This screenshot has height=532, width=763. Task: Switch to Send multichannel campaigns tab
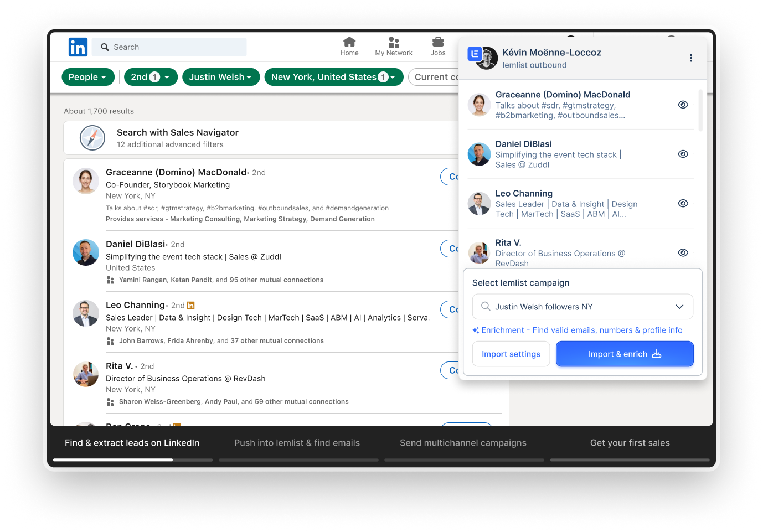pyautogui.click(x=463, y=443)
